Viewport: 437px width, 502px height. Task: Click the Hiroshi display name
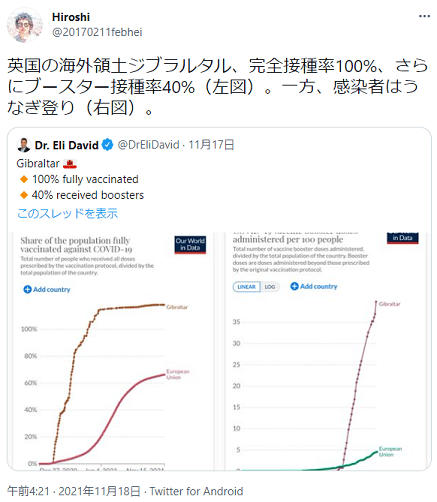tap(71, 17)
